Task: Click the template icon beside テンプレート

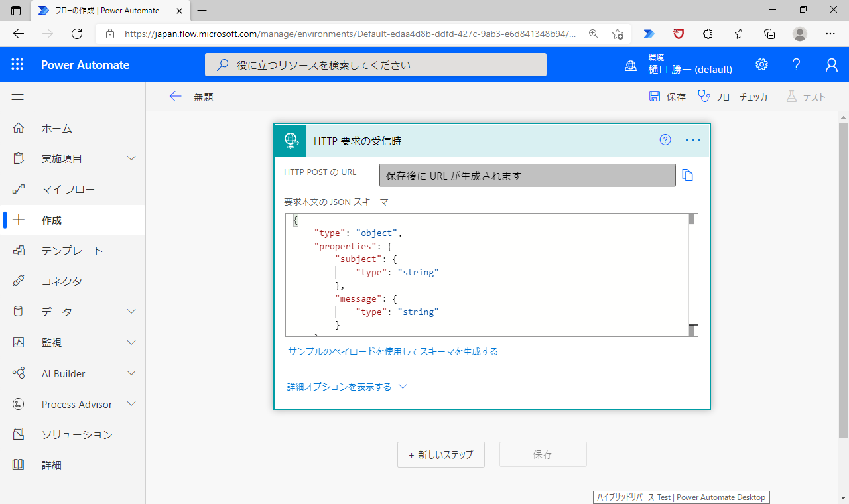Action: pyautogui.click(x=19, y=251)
